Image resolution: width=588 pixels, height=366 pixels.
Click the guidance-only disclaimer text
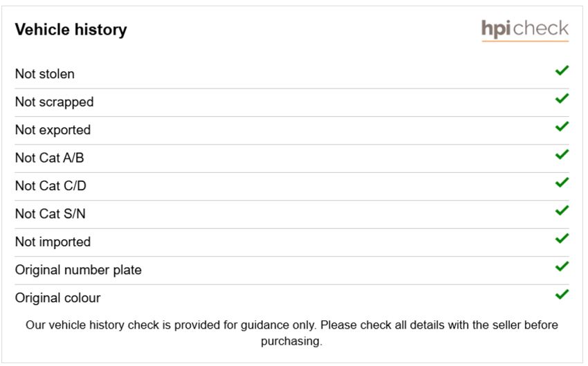(292, 333)
